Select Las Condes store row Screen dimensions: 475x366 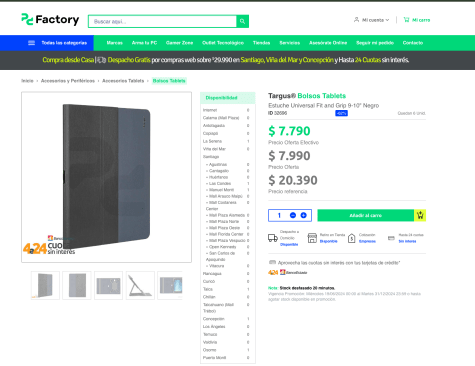[x=228, y=183]
